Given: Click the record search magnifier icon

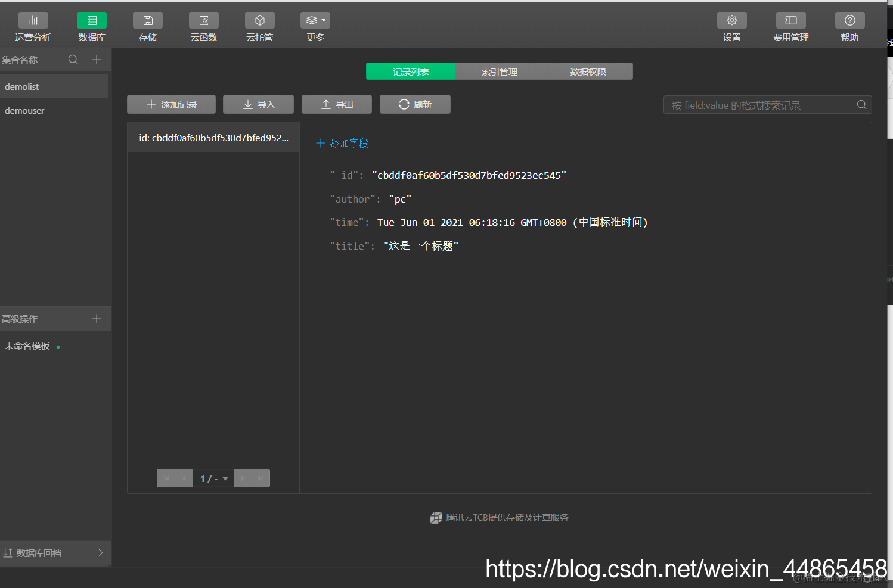Looking at the screenshot, I should (861, 105).
